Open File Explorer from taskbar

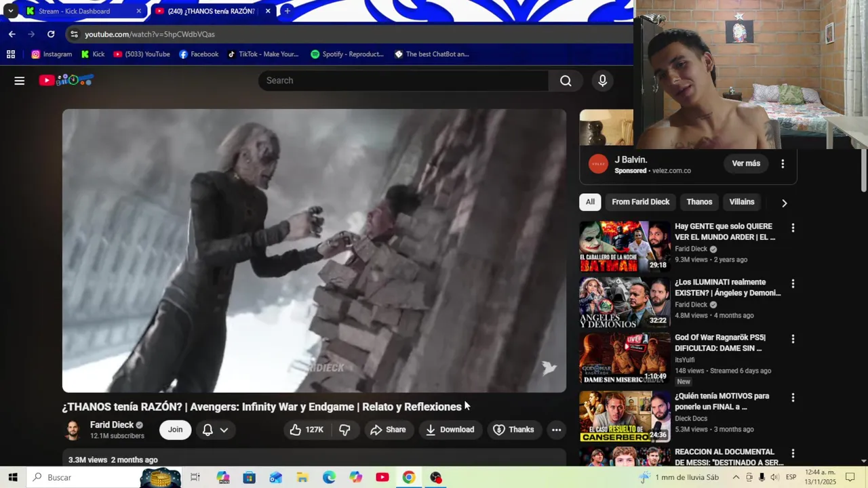[302, 477]
